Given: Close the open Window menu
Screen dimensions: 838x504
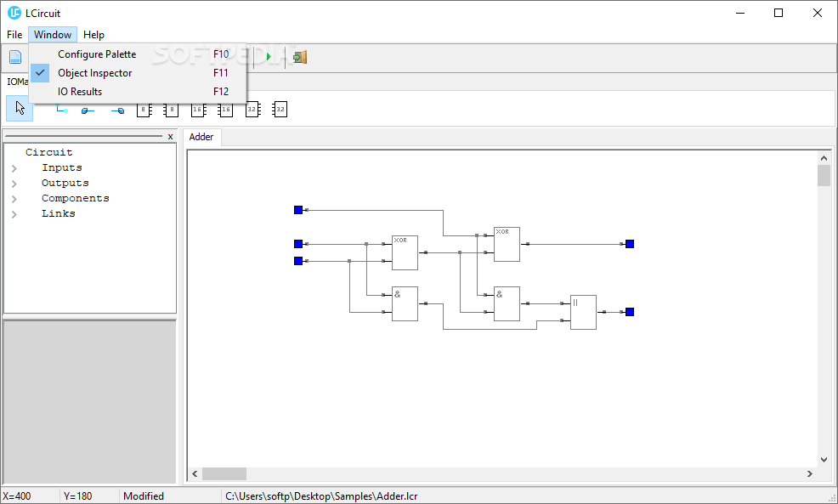Looking at the screenshot, I should [x=53, y=35].
